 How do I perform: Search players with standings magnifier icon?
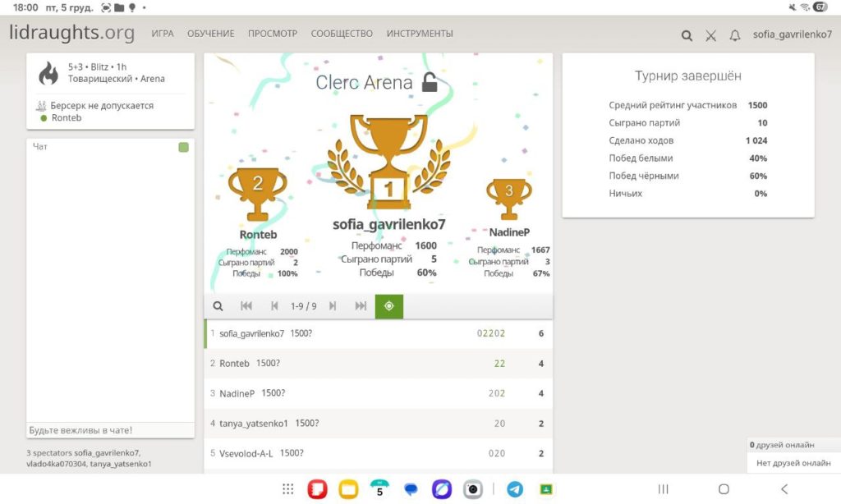click(218, 306)
